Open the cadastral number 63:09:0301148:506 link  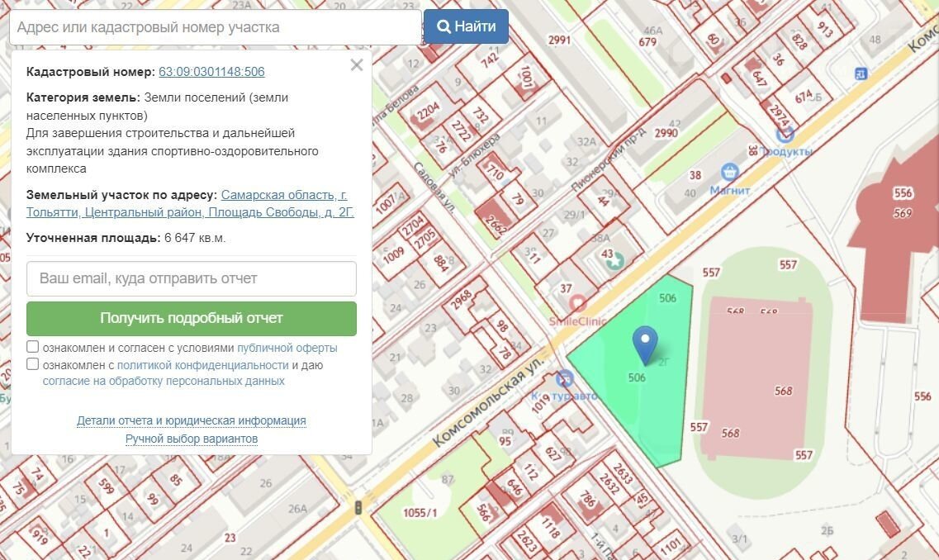(211, 72)
